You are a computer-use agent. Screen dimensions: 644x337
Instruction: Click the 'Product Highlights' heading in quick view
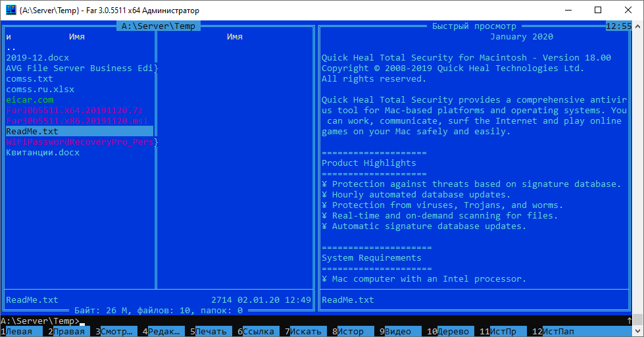[x=369, y=163]
